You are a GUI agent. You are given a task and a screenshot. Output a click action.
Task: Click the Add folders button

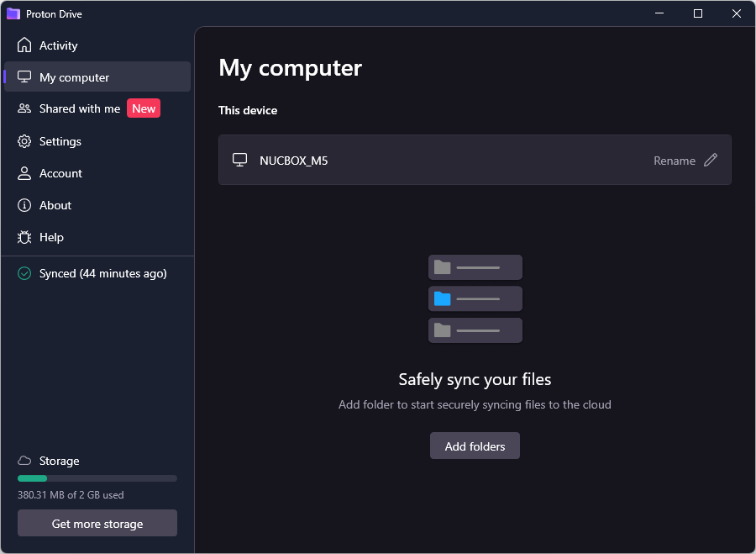tap(475, 446)
